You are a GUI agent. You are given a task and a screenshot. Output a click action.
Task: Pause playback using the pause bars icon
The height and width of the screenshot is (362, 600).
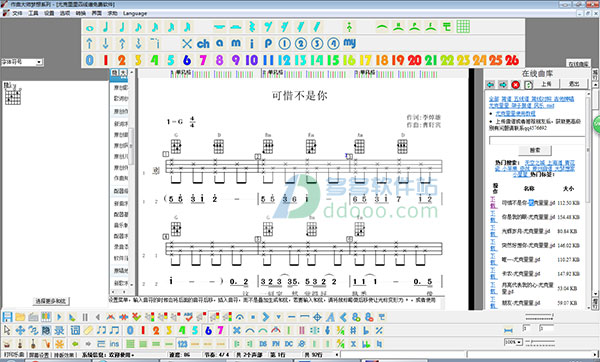coord(85,317)
